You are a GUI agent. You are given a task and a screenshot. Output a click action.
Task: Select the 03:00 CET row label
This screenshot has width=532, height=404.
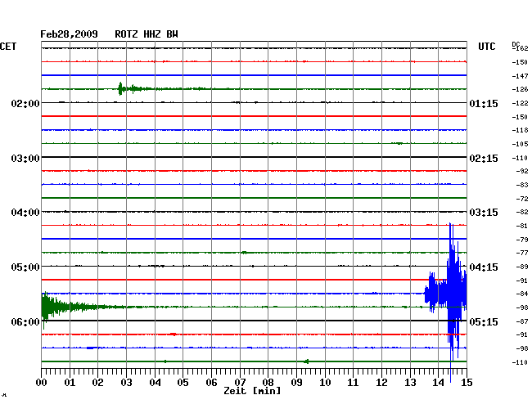(x=25, y=159)
